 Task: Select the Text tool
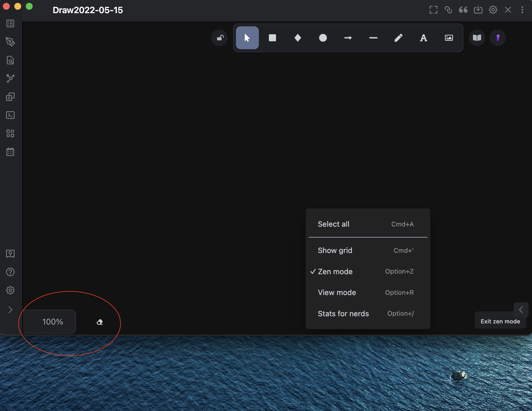click(423, 38)
